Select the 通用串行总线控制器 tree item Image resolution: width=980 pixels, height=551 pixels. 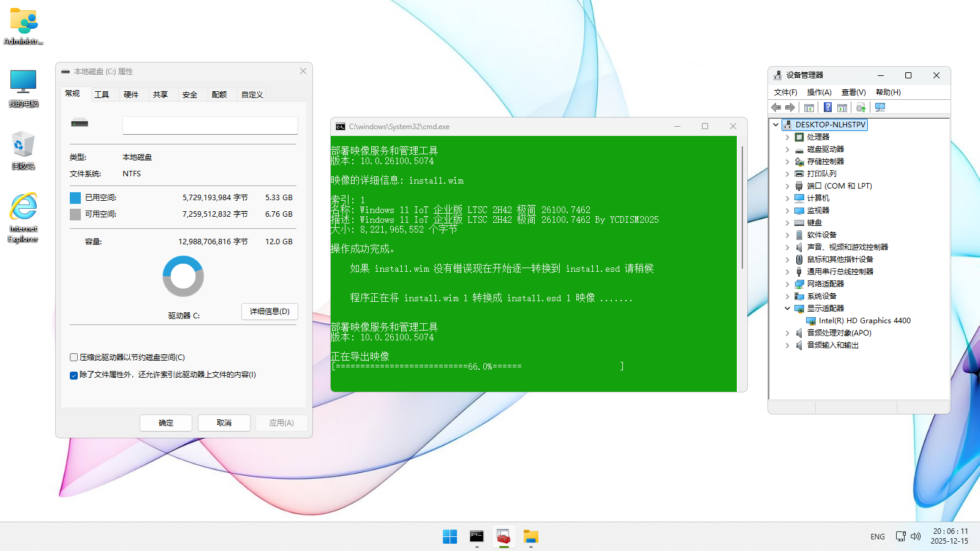840,272
